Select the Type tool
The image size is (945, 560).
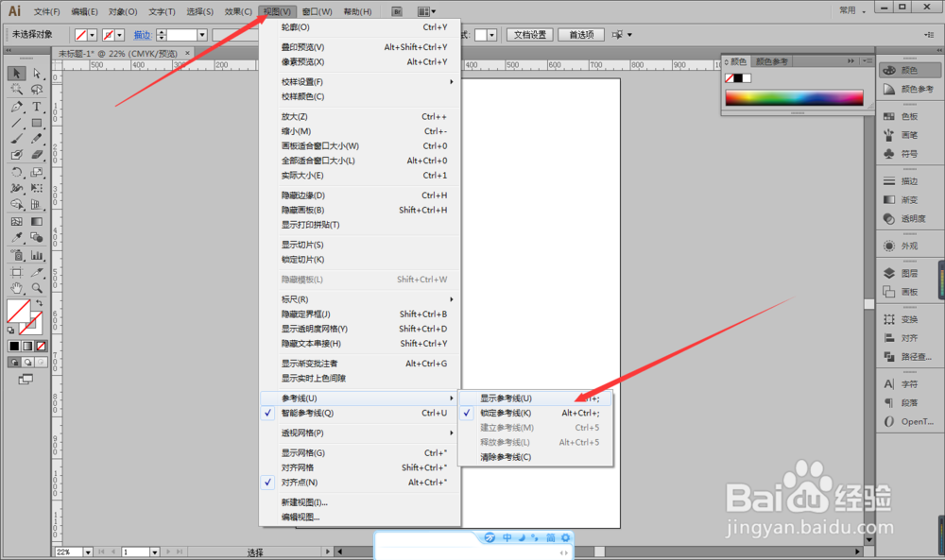[x=37, y=107]
